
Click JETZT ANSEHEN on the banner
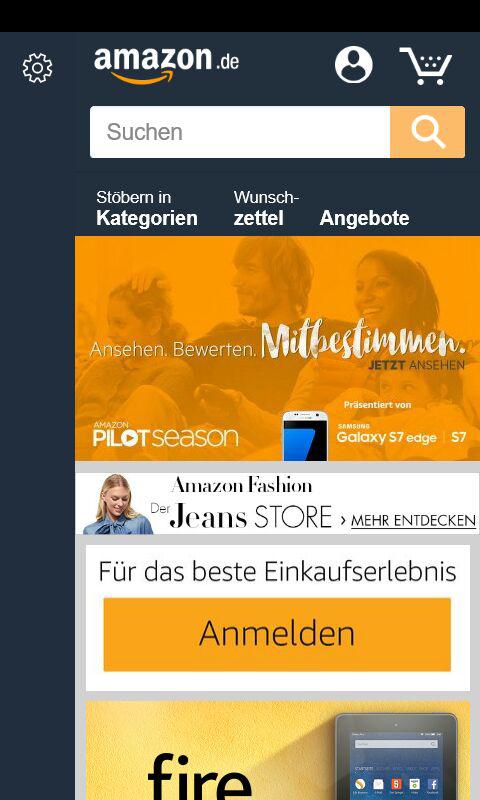click(x=416, y=365)
